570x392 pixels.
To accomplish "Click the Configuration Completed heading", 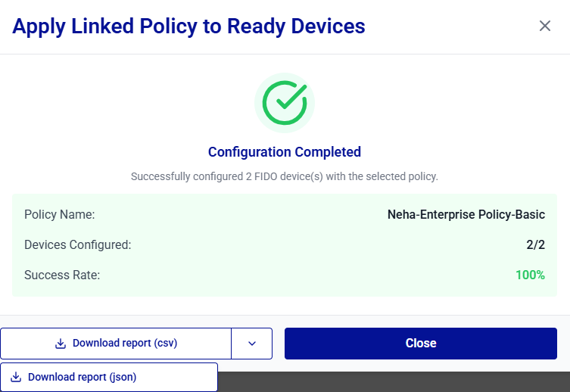I will 285,152.
